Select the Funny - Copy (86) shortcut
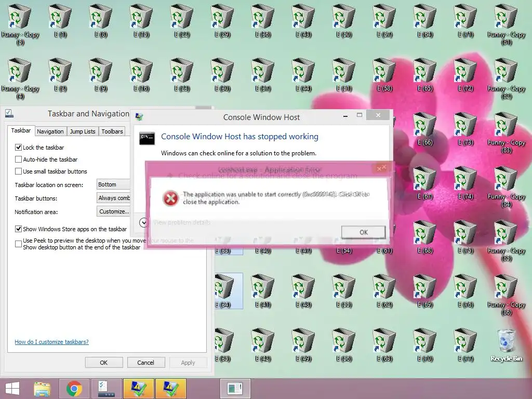 point(506,295)
